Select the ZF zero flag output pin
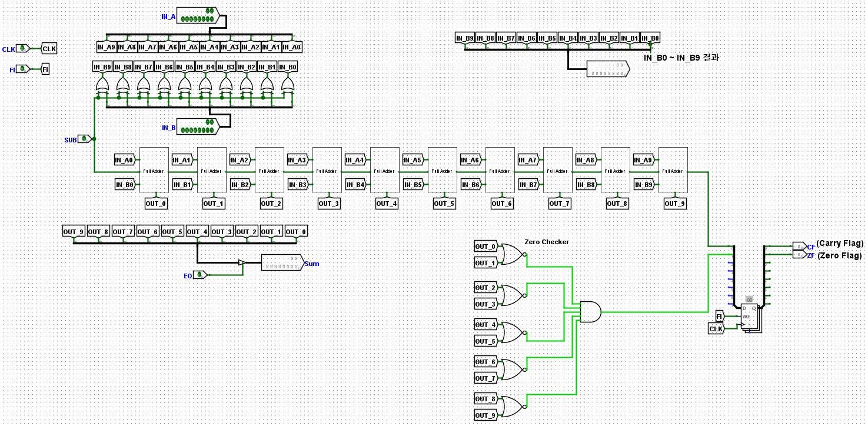This screenshot has width=868, height=426. click(x=800, y=255)
